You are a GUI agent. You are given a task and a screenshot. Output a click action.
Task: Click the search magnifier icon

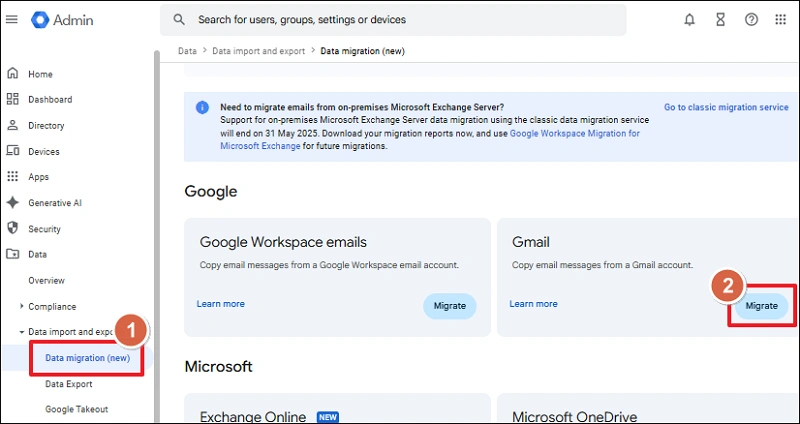point(179,19)
